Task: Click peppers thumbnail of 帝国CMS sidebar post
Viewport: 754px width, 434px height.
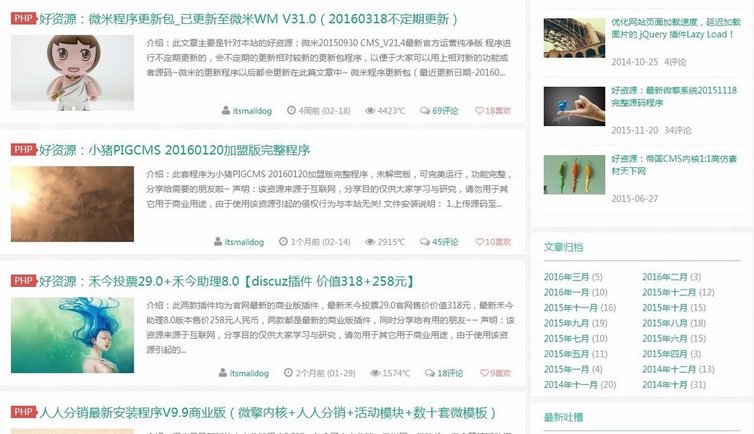Action: (574, 174)
